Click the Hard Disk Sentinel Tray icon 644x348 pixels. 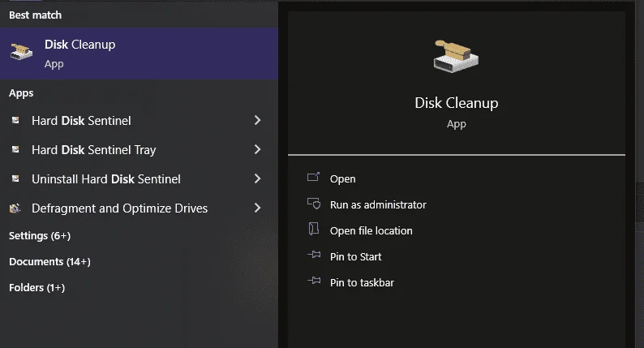[15, 149]
